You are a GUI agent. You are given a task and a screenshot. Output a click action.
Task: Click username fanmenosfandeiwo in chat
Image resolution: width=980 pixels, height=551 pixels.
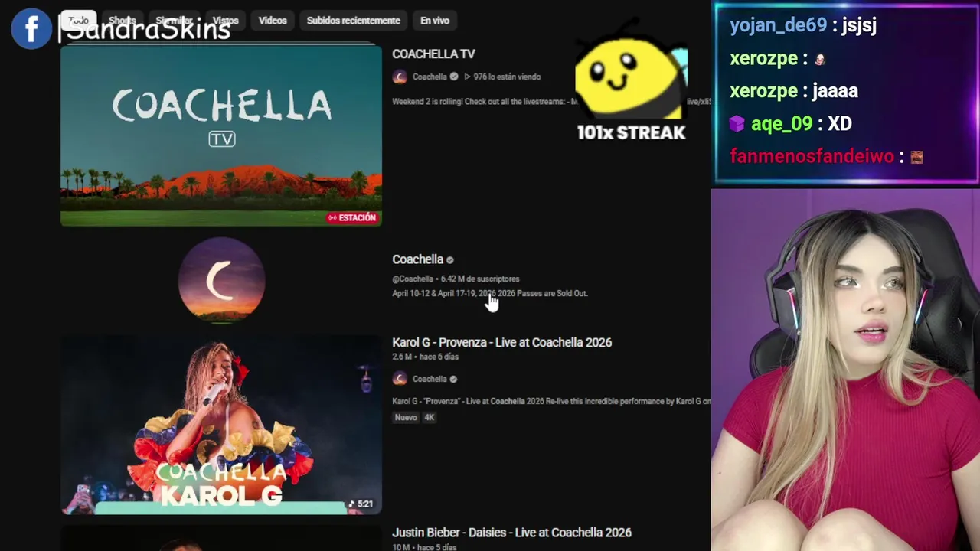click(812, 156)
